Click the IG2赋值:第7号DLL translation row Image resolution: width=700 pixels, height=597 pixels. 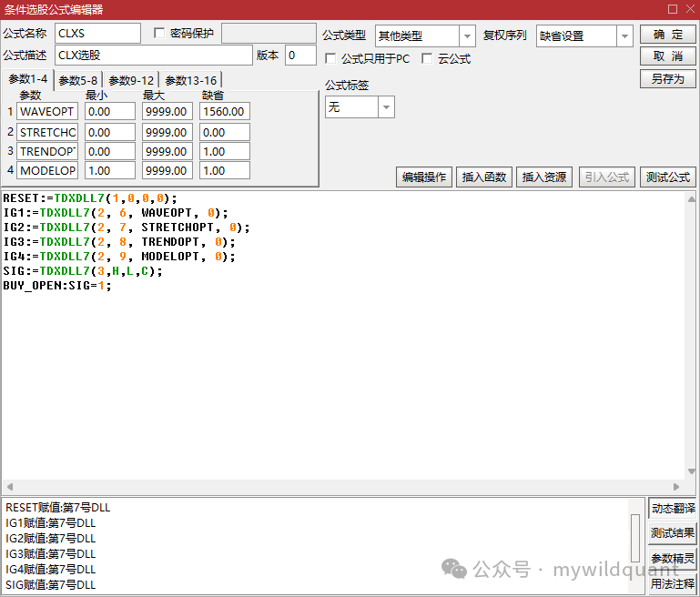[x=50, y=539]
